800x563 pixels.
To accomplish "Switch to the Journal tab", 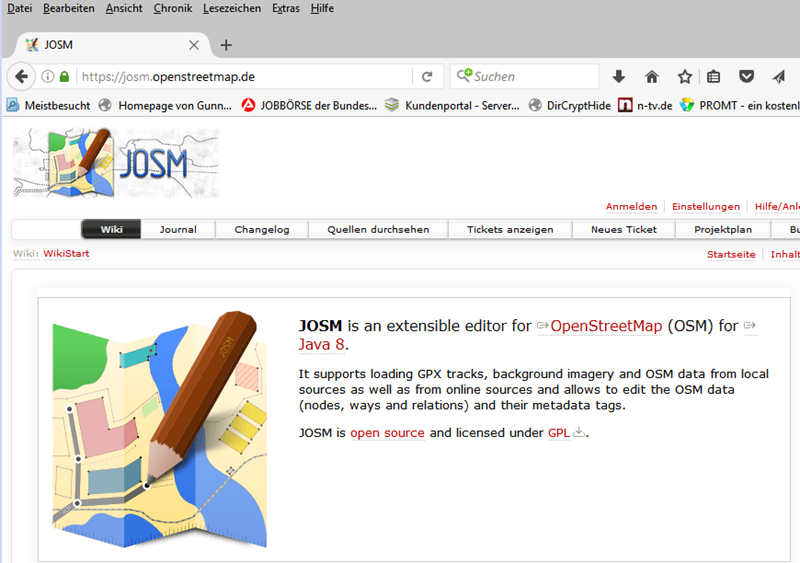I will pyautogui.click(x=178, y=229).
